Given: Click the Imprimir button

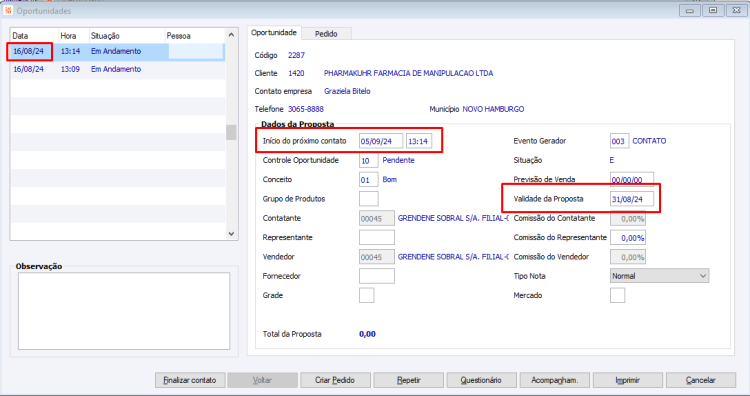Looking at the screenshot, I should coord(628,380).
